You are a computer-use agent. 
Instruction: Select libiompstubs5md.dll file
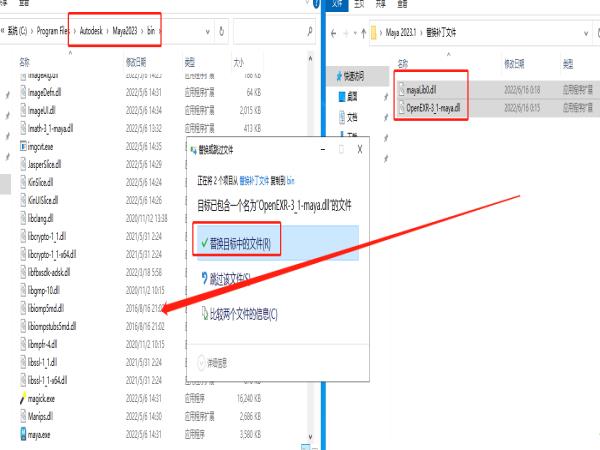pyautogui.click(x=52, y=326)
